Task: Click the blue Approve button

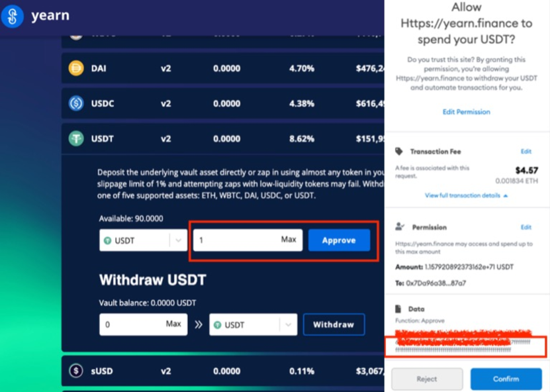Action: click(339, 240)
